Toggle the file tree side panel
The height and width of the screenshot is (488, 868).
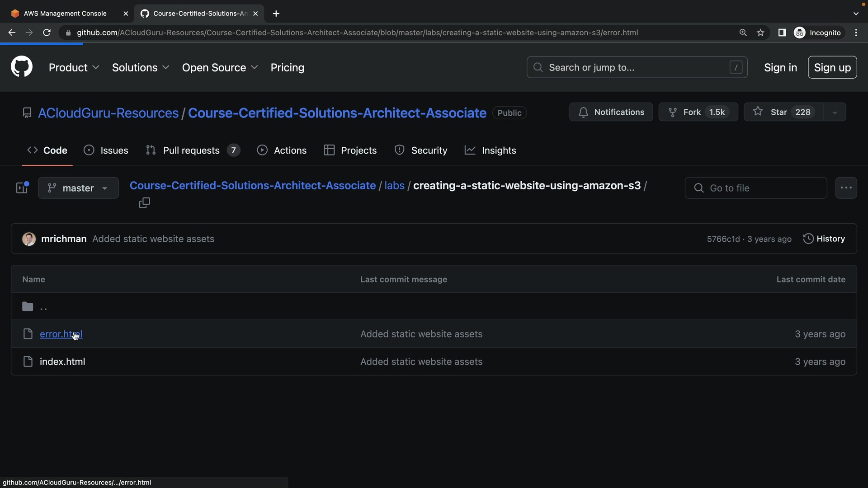tap(22, 188)
